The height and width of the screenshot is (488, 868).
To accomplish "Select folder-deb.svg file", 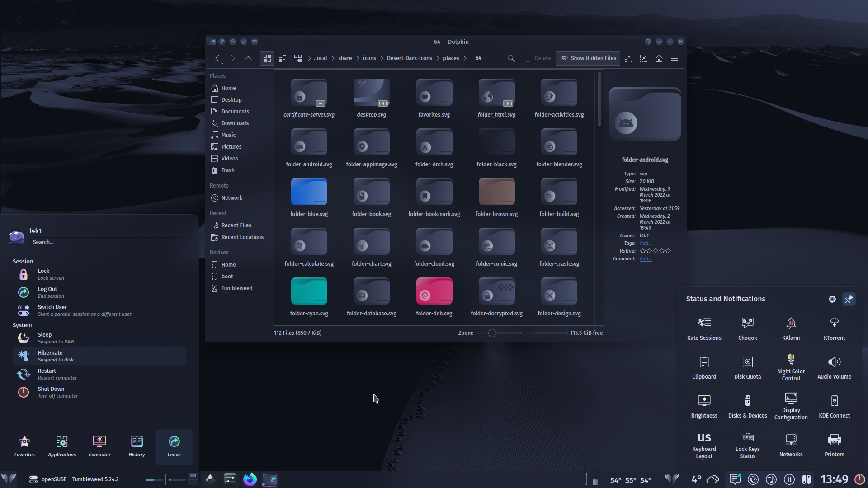I will 434,297.
